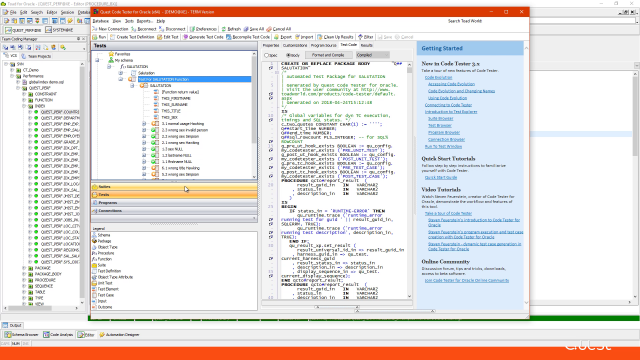Open the Preferences toolbar item
The width and height of the screenshot is (640, 360).
204,29
